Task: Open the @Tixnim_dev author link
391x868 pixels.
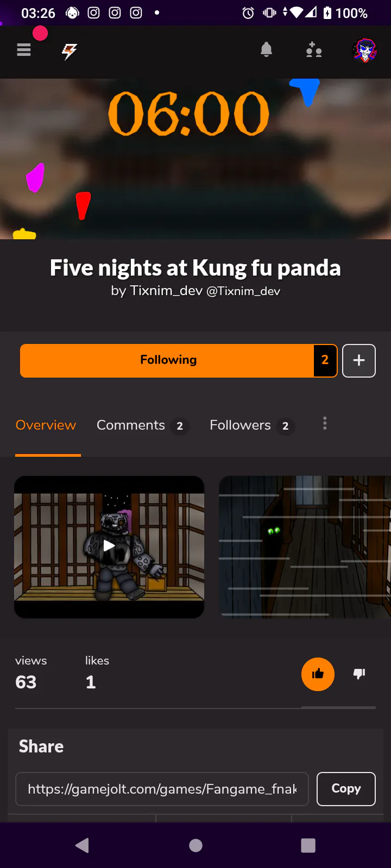Action: pos(243,291)
